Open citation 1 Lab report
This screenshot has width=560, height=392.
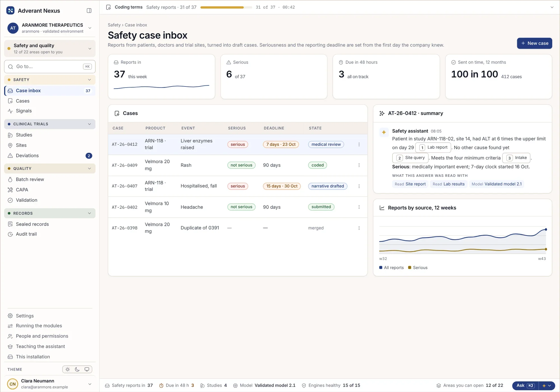coord(433,147)
